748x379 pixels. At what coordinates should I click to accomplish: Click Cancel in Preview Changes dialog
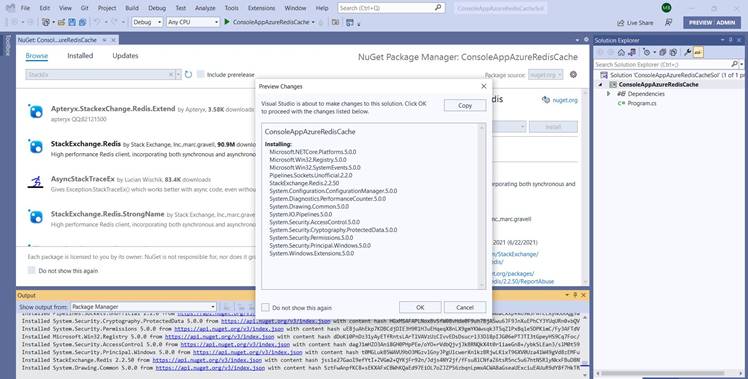coord(465,307)
